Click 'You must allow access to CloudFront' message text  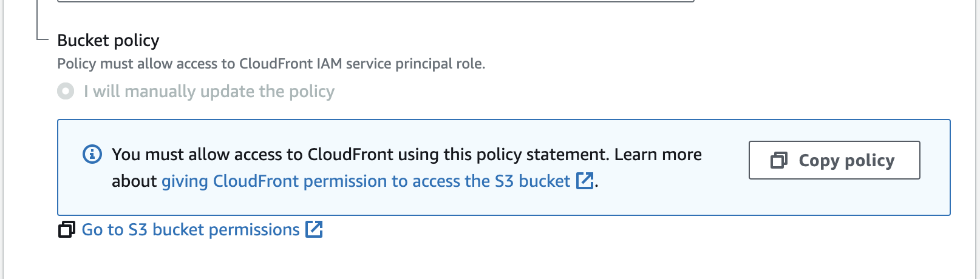360,154
